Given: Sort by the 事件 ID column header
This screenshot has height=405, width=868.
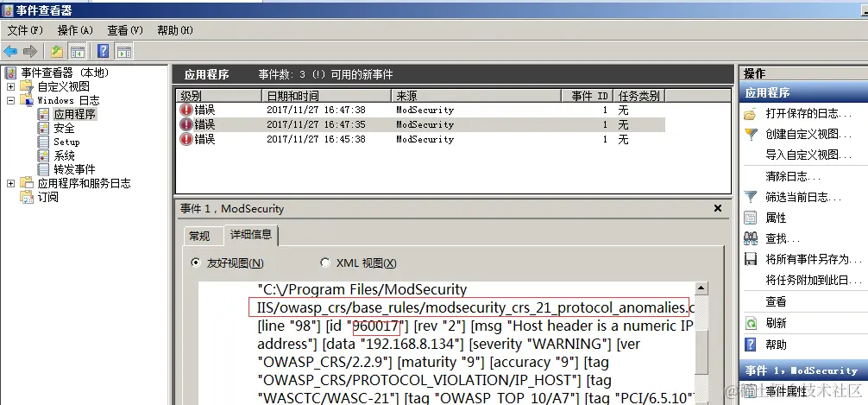Looking at the screenshot, I should [588, 96].
